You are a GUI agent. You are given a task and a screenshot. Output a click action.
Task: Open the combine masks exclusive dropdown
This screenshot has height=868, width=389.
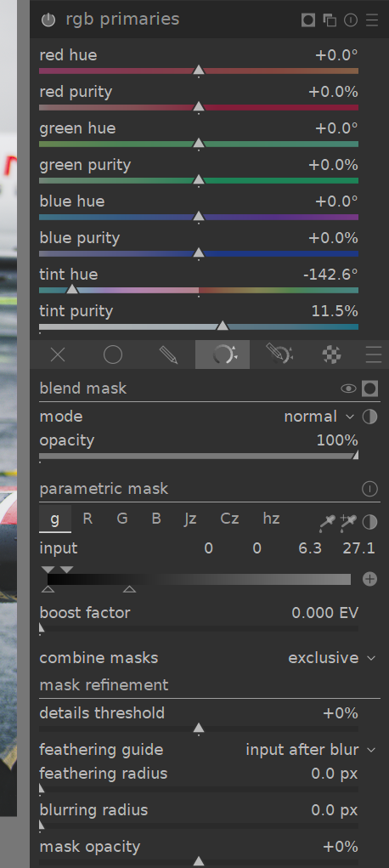tap(331, 658)
